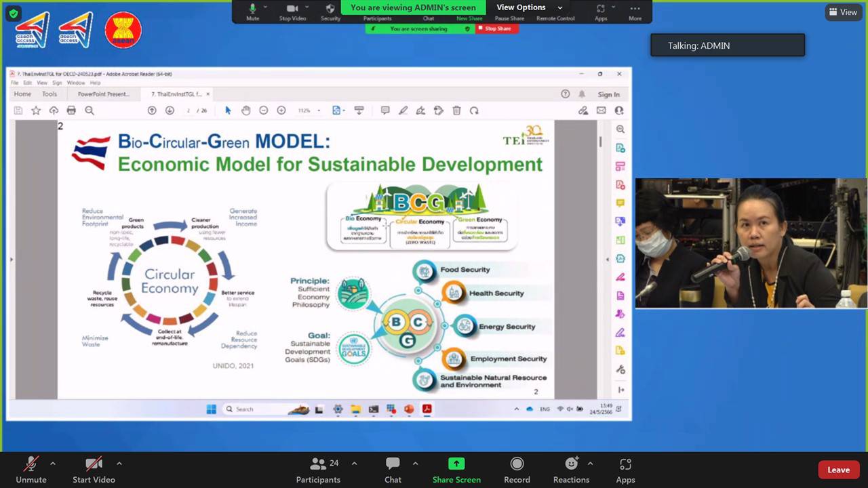The image size is (868, 488).
Task: Open the Acrobat Edit menu
Action: [x=27, y=83]
